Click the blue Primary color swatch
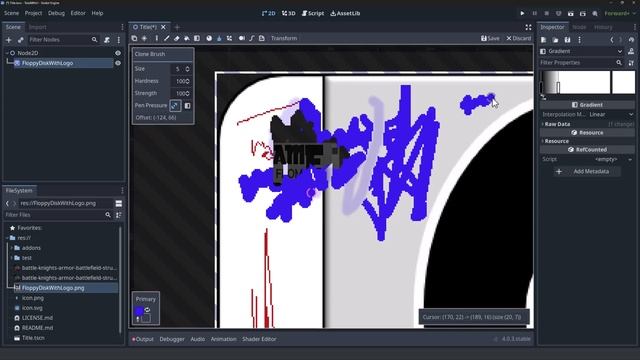This screenshot has width=640, height=360. pos(139,311)
